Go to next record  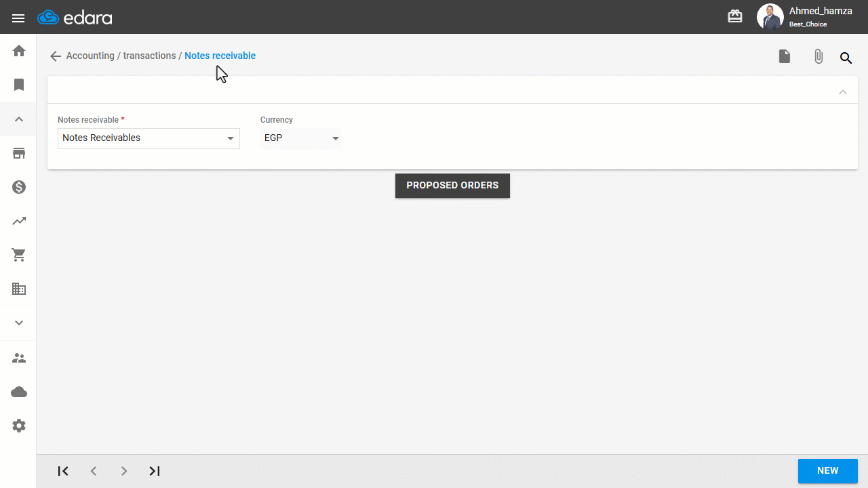124,471
